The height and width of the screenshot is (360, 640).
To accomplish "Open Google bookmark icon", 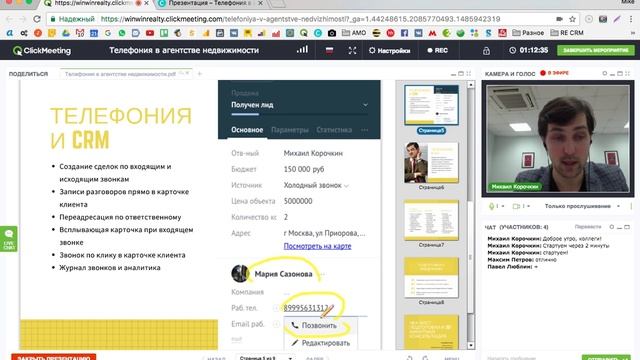I will click(108, 33).
